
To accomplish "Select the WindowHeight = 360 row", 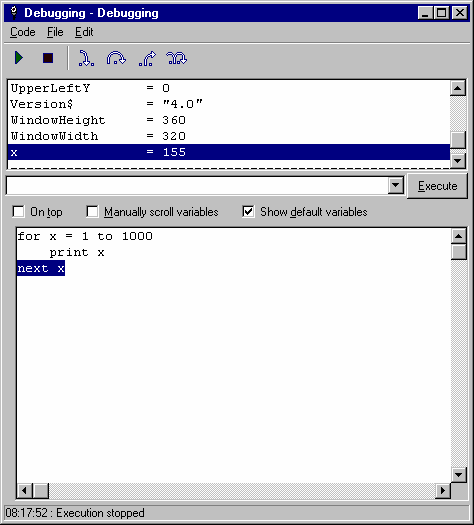I will [x=229, y=120].
